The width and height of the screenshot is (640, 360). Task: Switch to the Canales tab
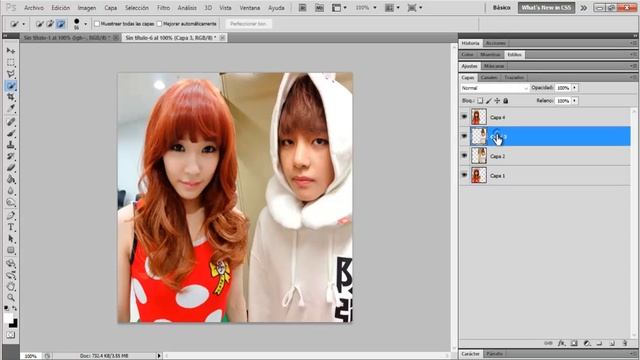pos(489,77)
